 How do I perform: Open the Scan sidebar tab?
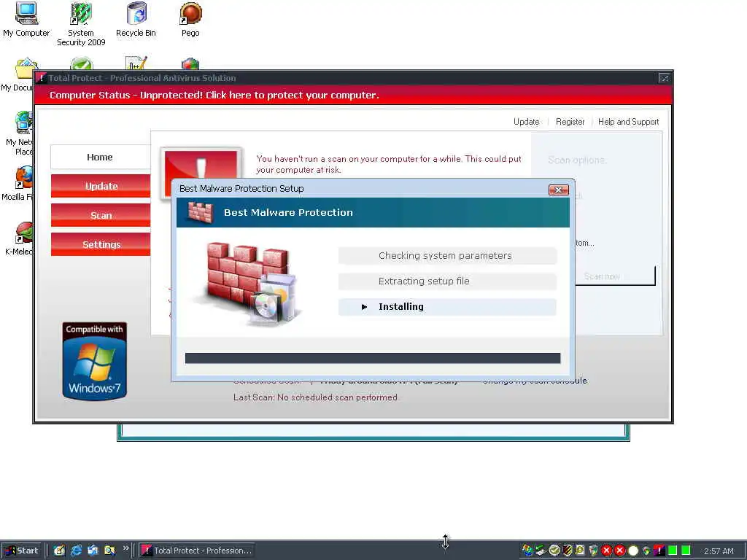pos(101,215)
